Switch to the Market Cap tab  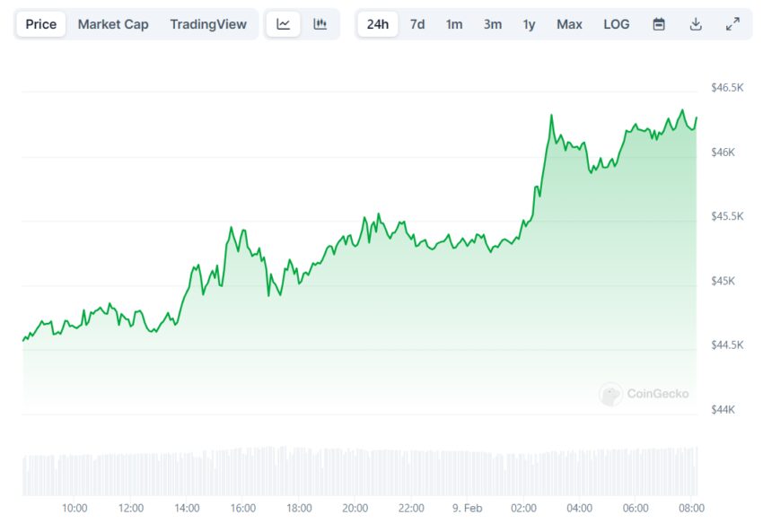(113, 24)
